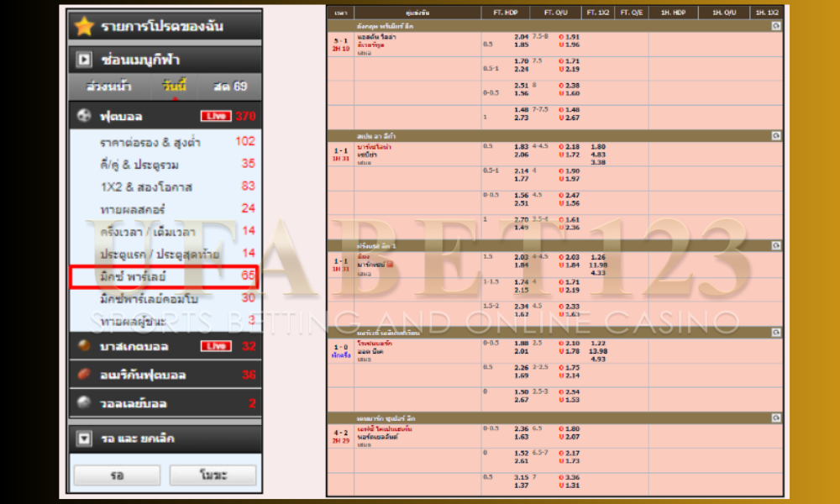
Task: Pick handicap odds 3.15 in Denmark Super League
Action: click(x=522, y=477)
